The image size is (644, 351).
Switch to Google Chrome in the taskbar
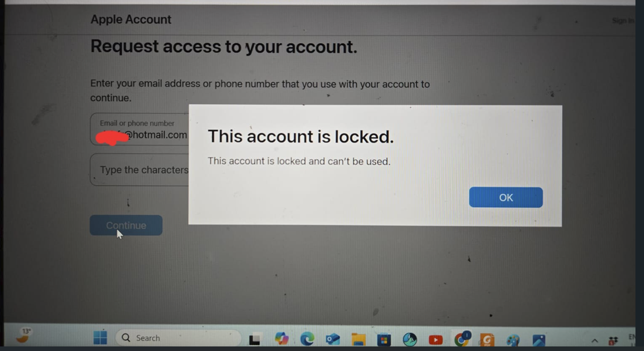(x=462, y=339)
